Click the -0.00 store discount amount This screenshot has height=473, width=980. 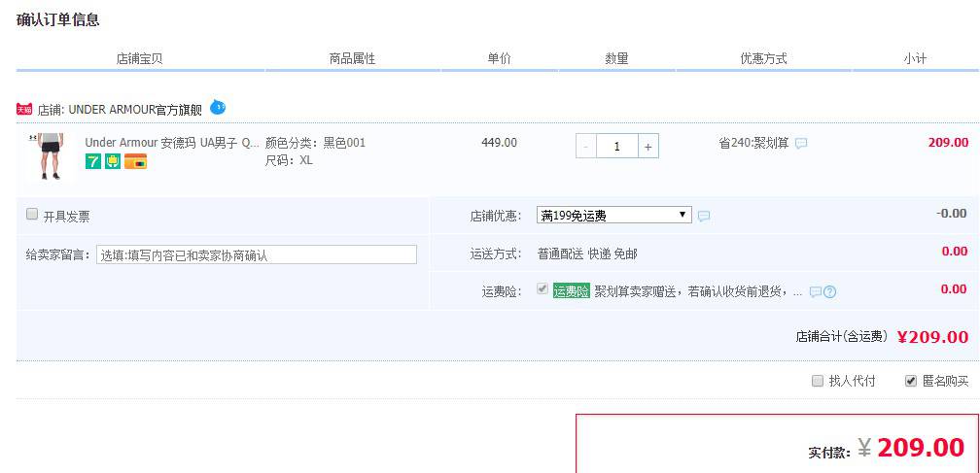pos(951,214)
